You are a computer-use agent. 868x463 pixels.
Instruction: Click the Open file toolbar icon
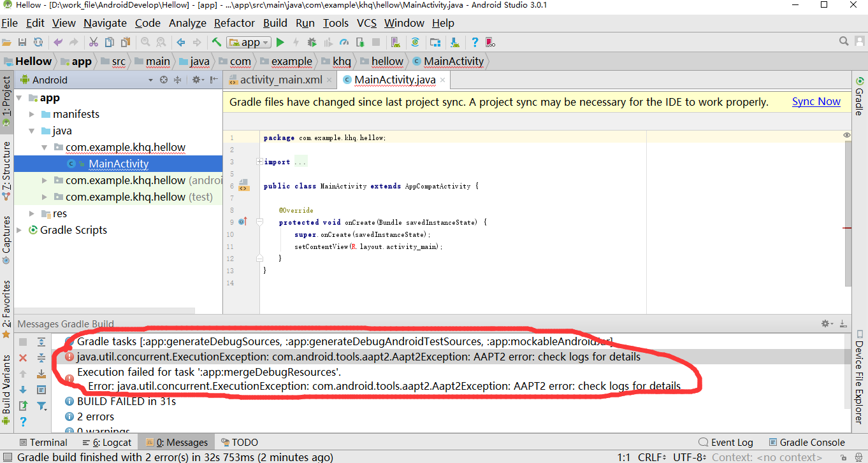click(6, 42)
